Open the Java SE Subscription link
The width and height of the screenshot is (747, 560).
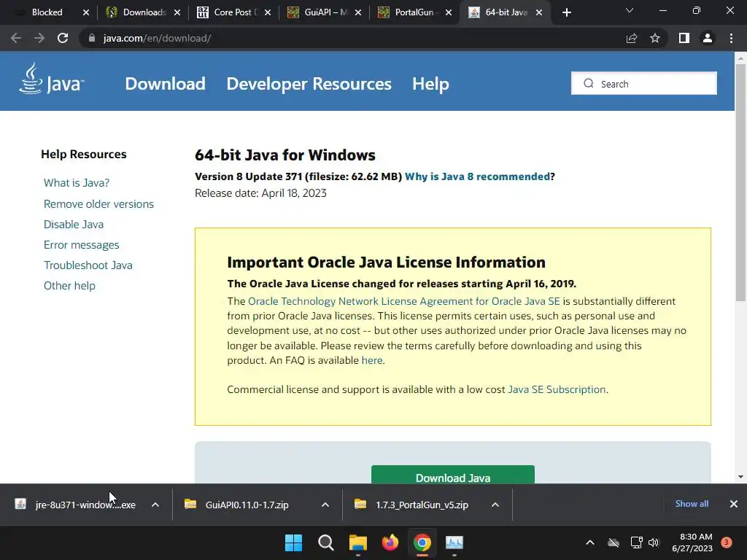pyautogui.click(x=557, y=389)
